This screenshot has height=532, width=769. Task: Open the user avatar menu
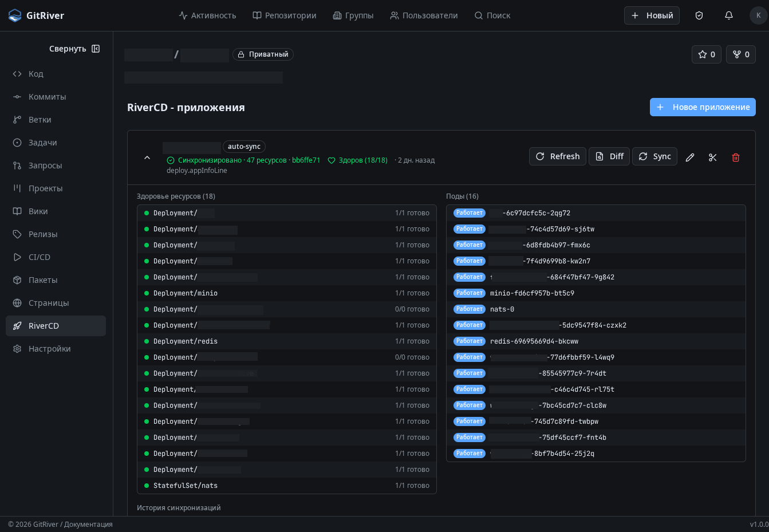[758, 15]
